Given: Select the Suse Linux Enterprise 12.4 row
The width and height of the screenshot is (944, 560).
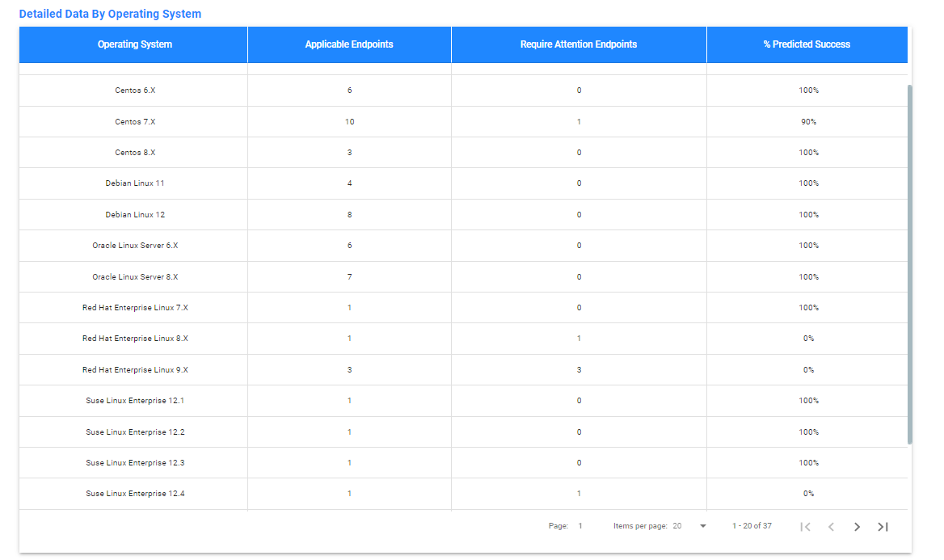Looking at the screenshot, I should (x=134, y=494).
